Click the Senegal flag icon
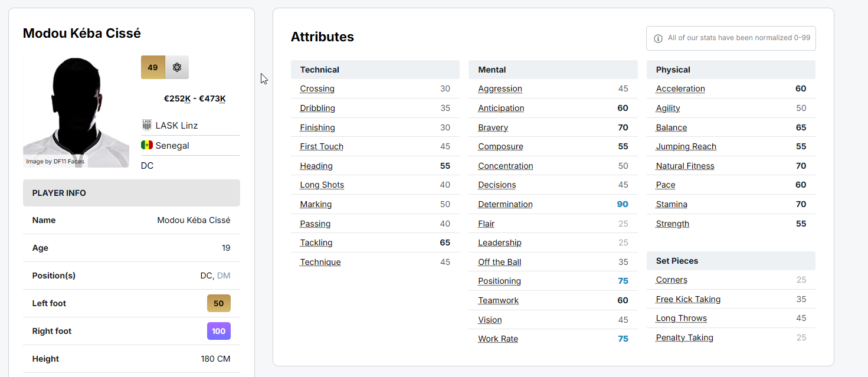 [147, 145]
